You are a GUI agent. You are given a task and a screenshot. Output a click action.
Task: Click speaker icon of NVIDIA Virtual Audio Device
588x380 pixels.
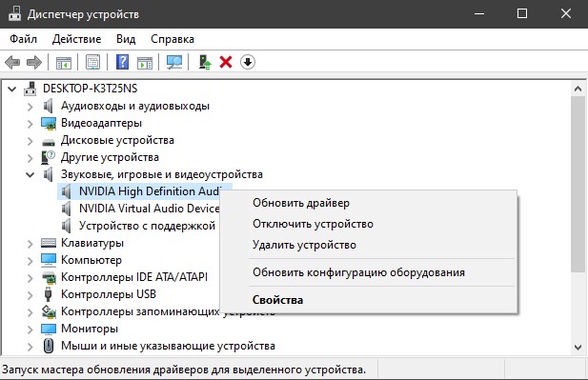point(66,209)
